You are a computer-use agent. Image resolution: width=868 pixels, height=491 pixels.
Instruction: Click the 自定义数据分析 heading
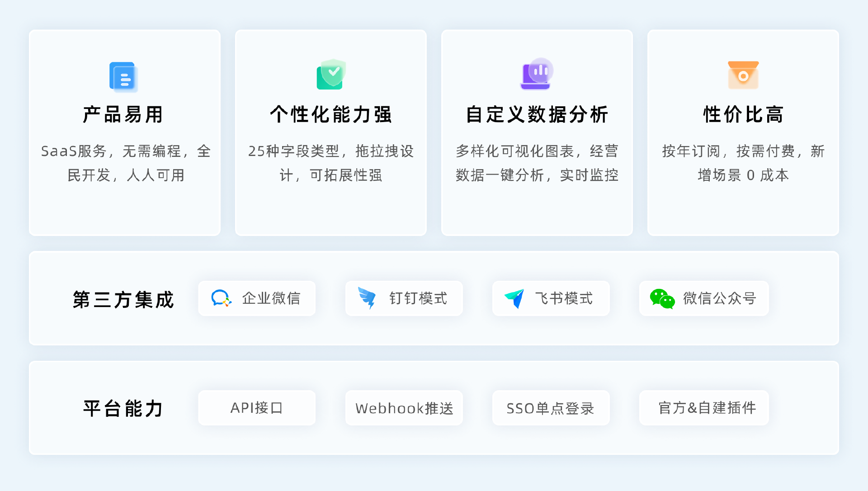click(x=537, y=114)
